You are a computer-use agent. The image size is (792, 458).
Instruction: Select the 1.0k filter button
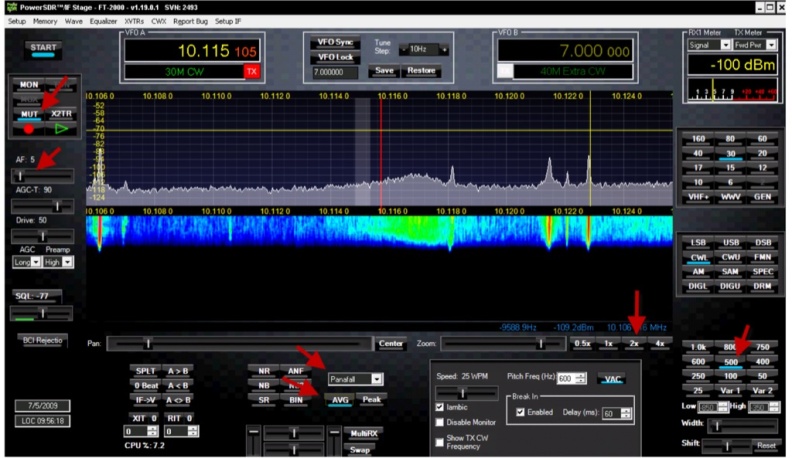tap(698, 347)
